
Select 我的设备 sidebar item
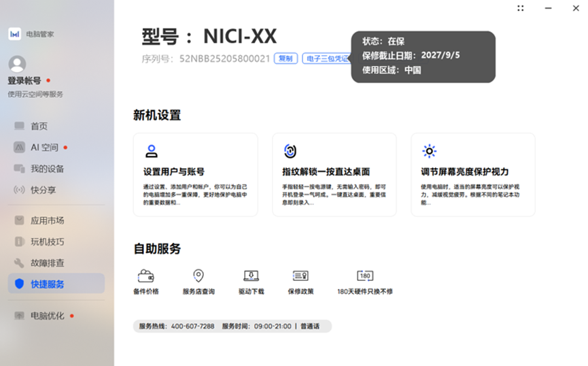[x=47, y=169]
